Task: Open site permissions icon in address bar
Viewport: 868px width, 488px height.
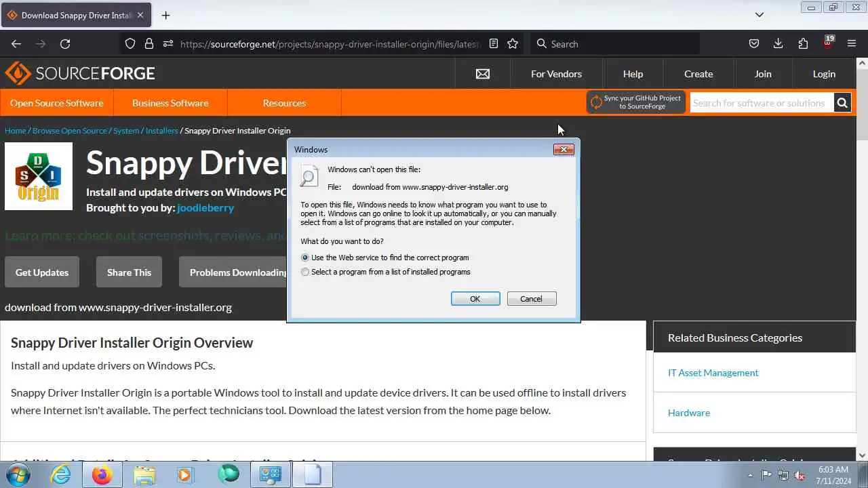Action: pos(168,44)
